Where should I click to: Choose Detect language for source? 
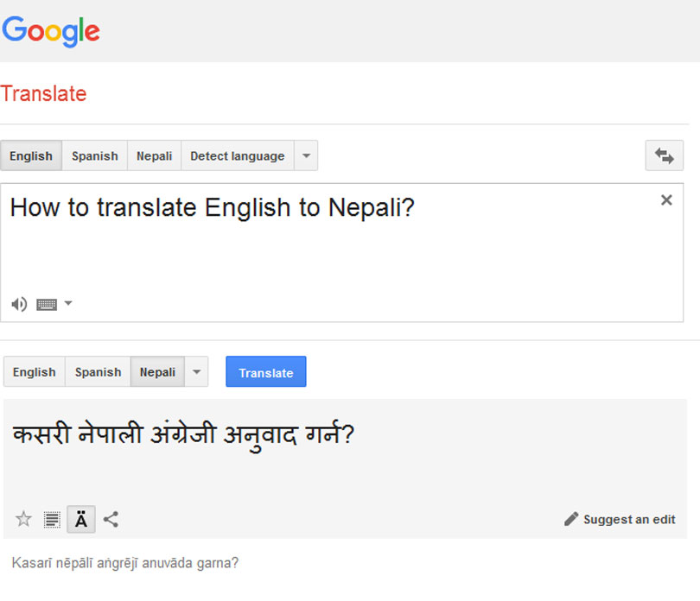pyautogui.click(x=237, y=156)
